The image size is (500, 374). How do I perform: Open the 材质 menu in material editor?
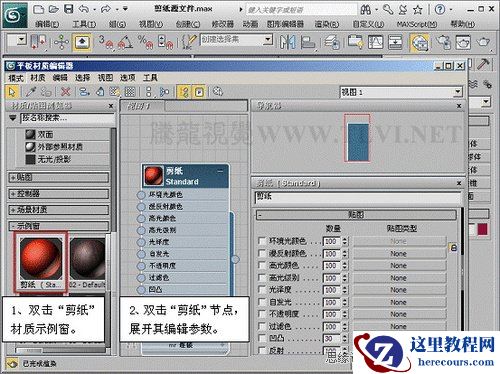point(38,78)
